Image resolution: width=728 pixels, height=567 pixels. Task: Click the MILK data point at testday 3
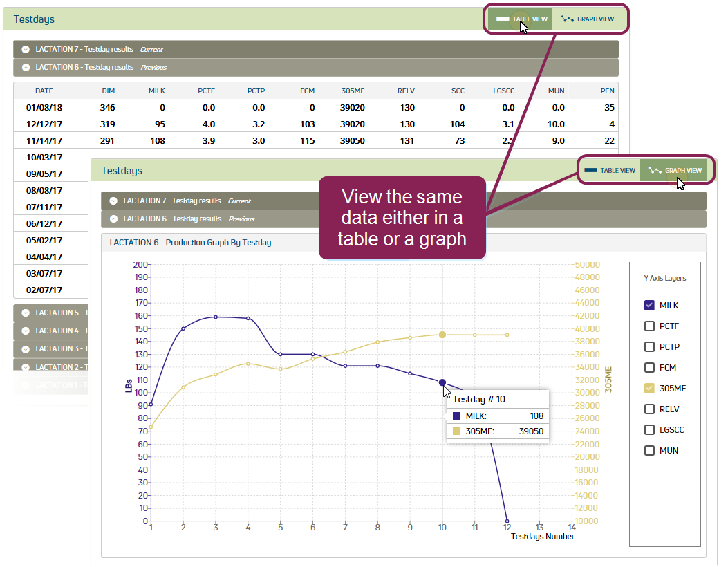(x=216, y=317)
